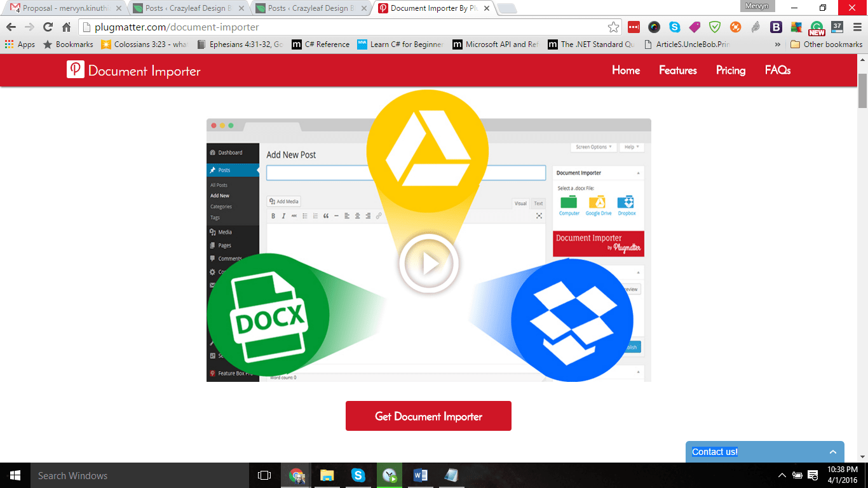
Task: Open the Chrome hamburger menu
Action: point(857,27)
